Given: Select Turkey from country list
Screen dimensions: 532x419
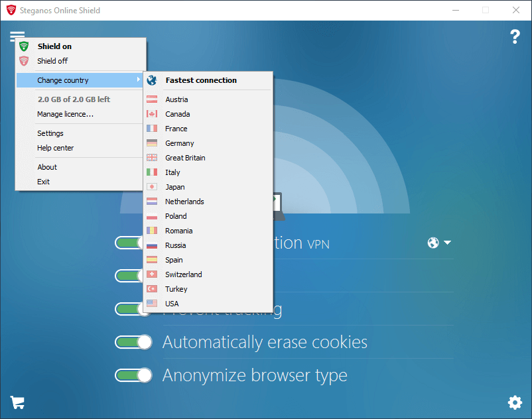Looking at the screenshot, I should click(208, 289).
